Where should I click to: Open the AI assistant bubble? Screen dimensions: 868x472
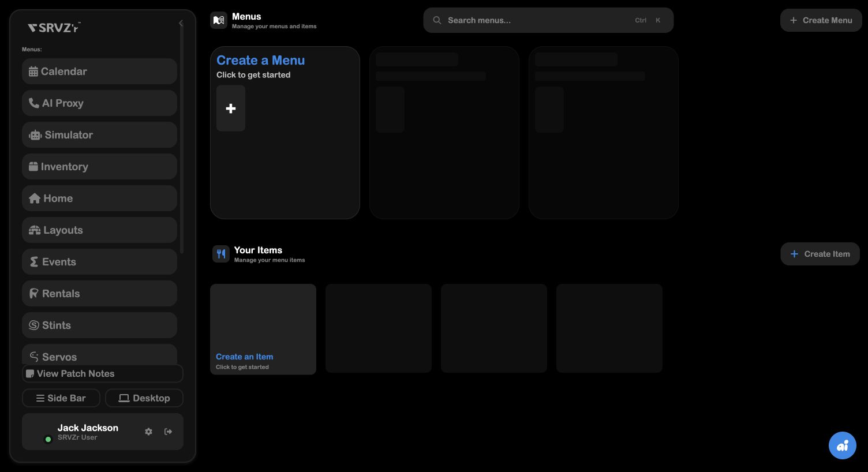point(843,445)
